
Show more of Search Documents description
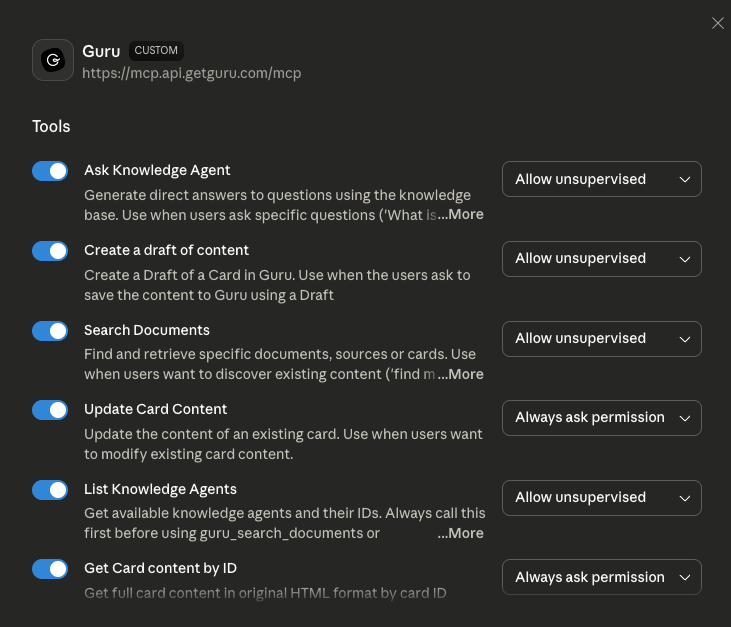(461, 374)
